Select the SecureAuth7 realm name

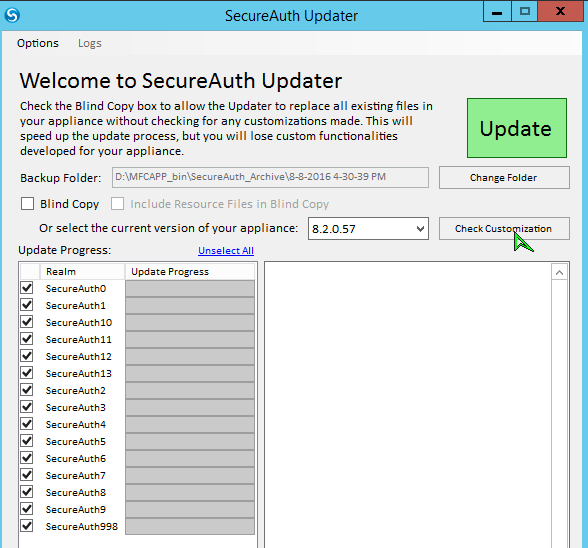(x=76, y=476)
